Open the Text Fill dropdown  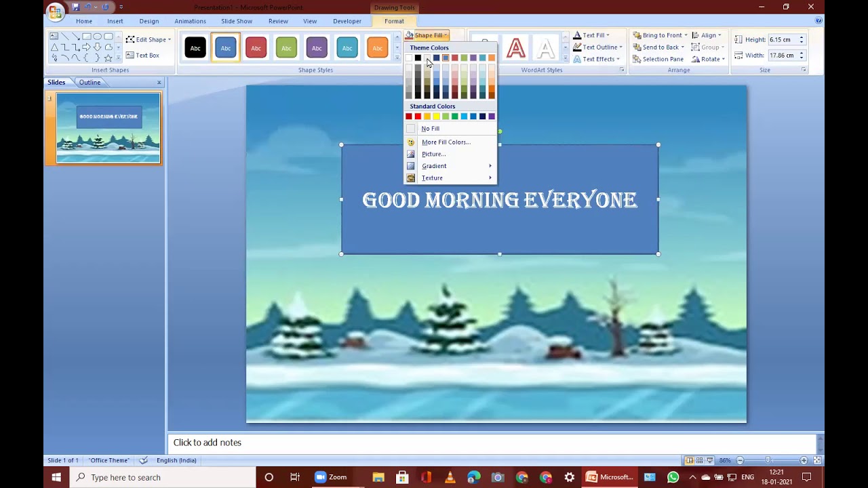(x=591, y=35)
